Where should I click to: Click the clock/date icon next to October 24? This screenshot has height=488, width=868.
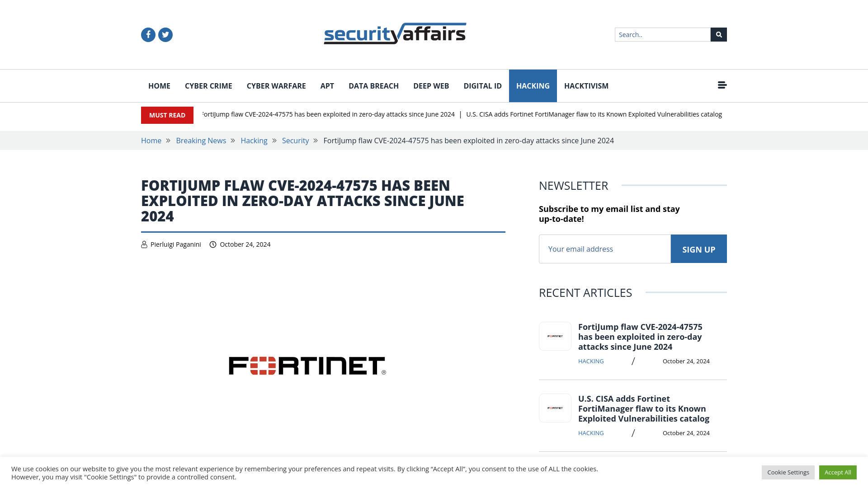click(x=213, y=244)
